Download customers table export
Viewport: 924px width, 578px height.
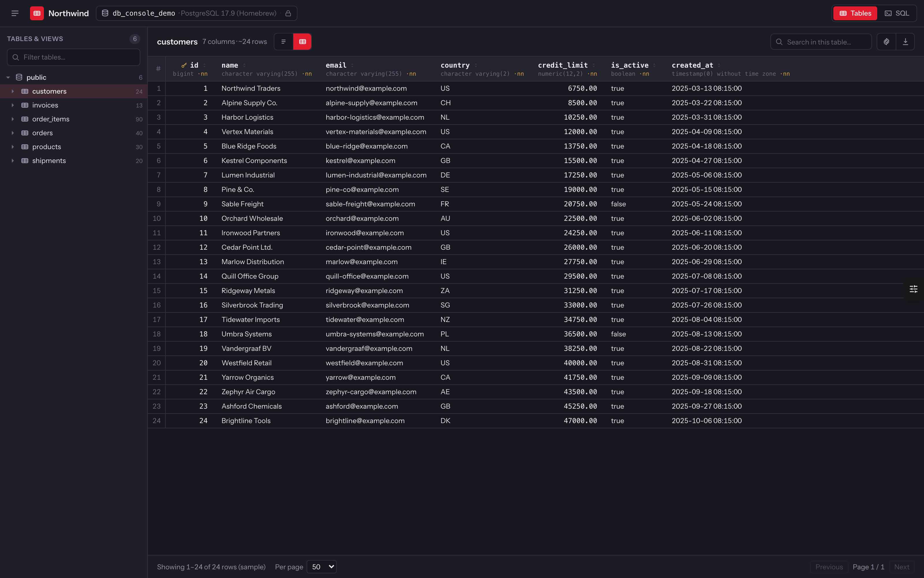coord(905,42)
